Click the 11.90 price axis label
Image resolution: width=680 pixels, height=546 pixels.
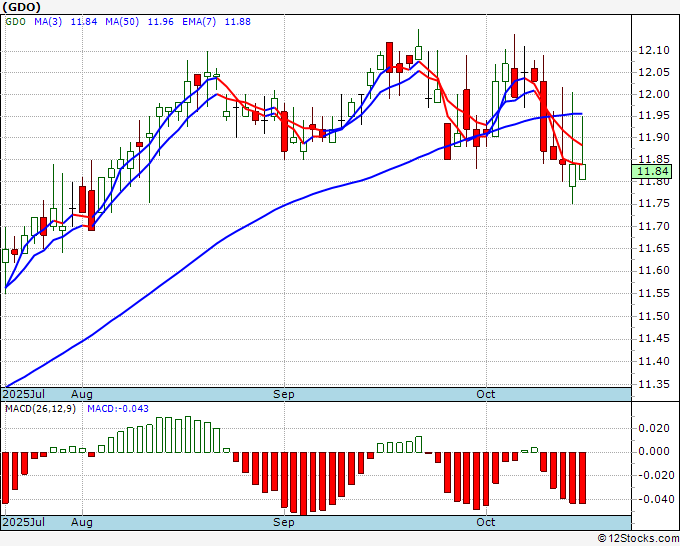click(x=654, y=137)
